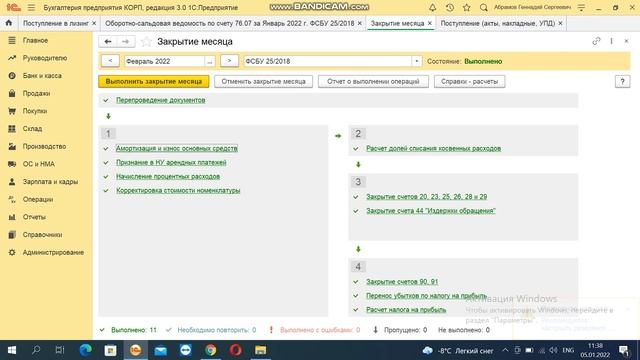The width and height of the screenshot is (640, 360).
Task: Open Закрытие счетов 20, 23, 25, 26 link
Action: [427, 196]
